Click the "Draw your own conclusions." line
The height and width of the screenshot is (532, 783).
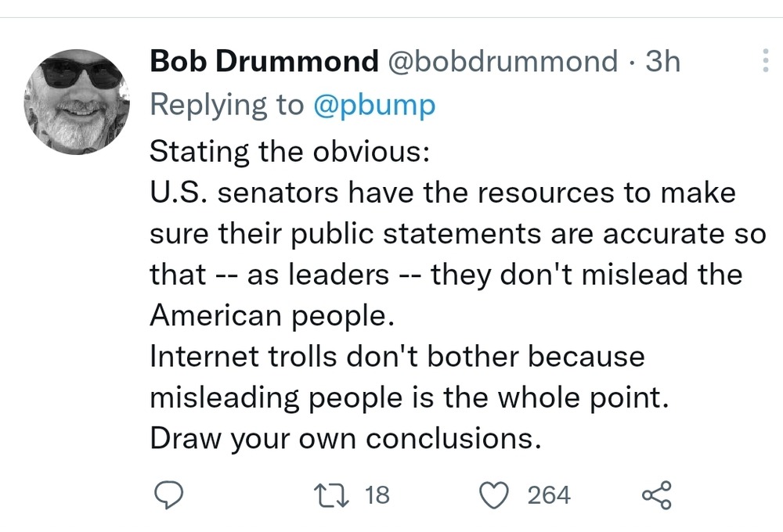[345, 439]
